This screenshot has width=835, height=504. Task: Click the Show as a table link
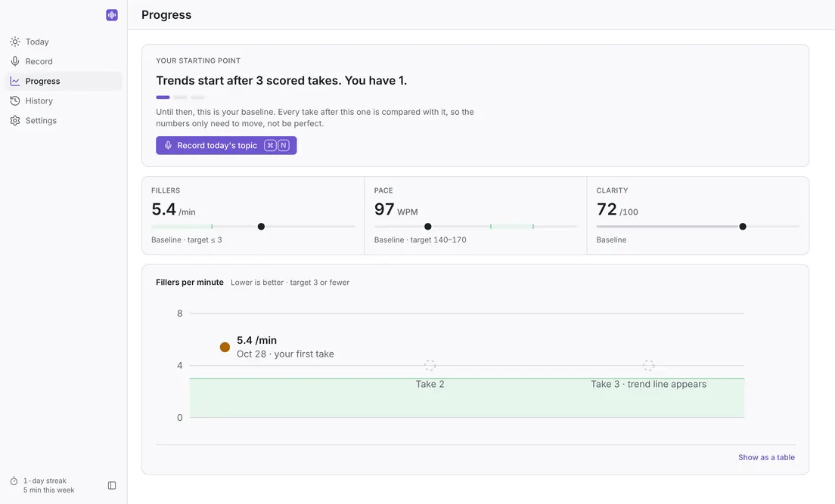pos(766,457)
